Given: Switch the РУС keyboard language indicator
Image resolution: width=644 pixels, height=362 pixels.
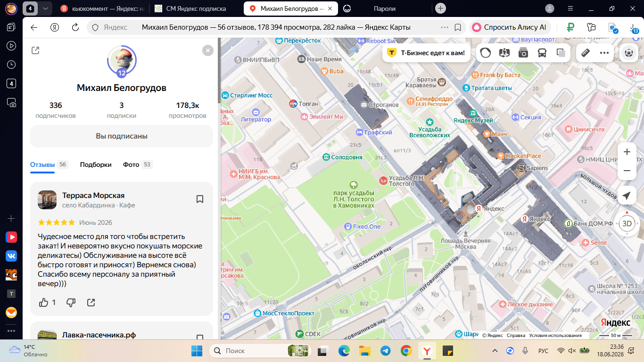Looking at the screenshot, I should [x=543, y=351].
